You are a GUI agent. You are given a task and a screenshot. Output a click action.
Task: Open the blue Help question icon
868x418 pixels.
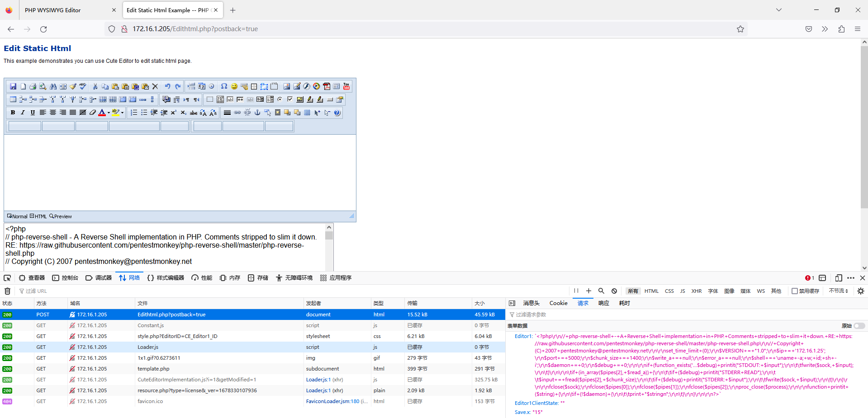(x=337, y=113)
